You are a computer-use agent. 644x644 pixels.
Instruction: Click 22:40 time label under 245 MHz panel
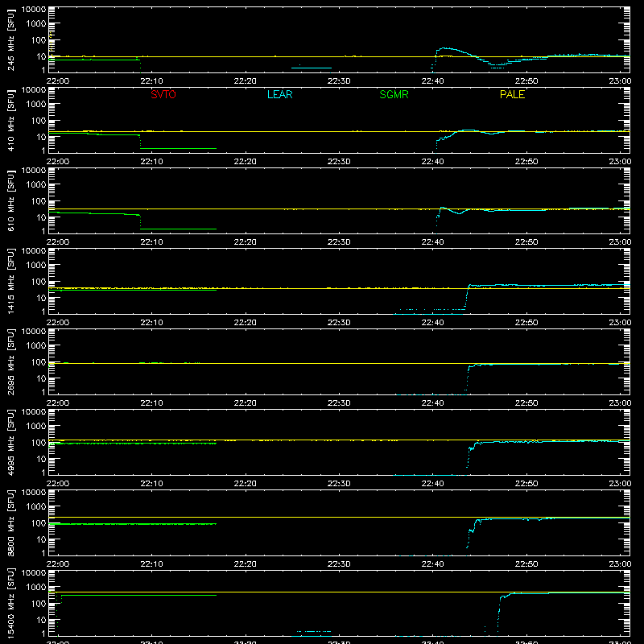pos(432,81)
